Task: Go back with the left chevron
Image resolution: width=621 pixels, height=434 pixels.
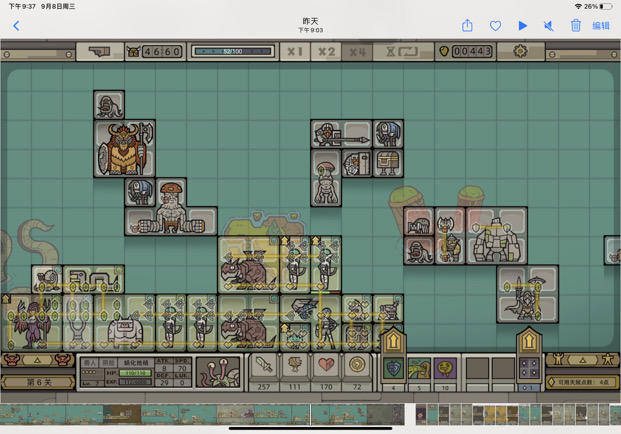Action: [16, 26]
